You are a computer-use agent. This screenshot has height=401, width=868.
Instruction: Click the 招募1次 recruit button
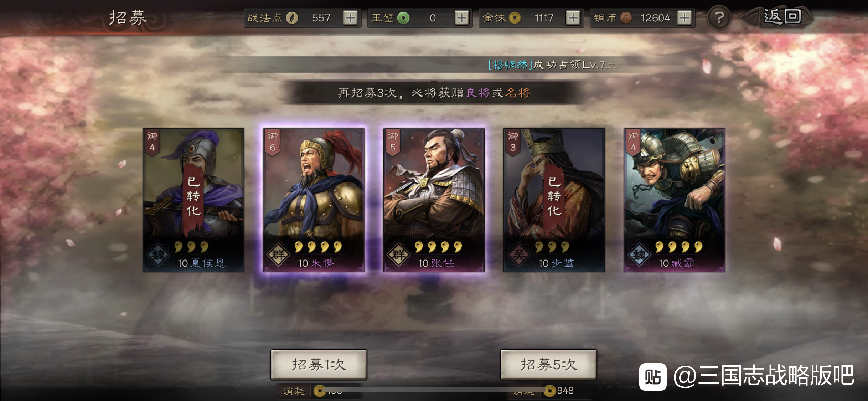click(x=319, y=364)
